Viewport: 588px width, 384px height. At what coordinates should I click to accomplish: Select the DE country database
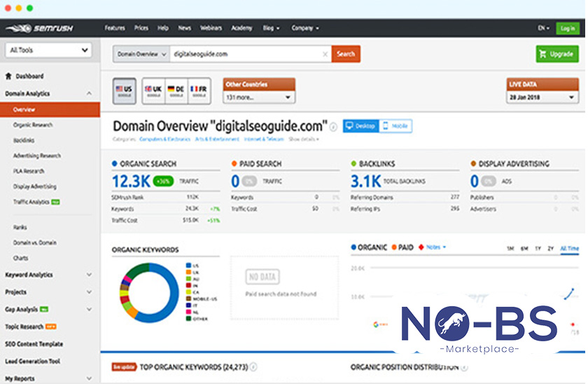click(176, 91)
